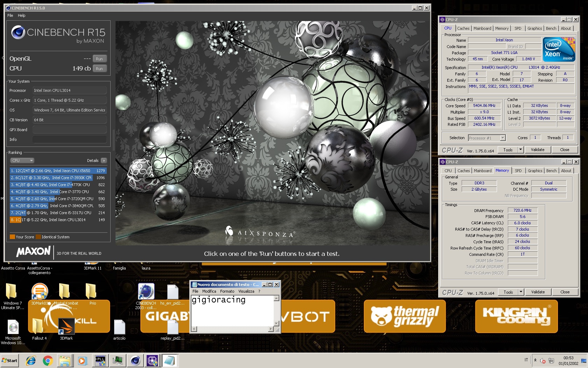Open Graphics tab in lower CPU-Z window
This screenshot has width=588, height=368.
tap(535, 171)
